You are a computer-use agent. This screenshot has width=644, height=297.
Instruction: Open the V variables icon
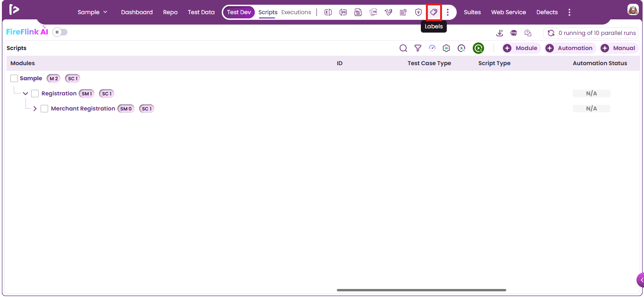388,12
